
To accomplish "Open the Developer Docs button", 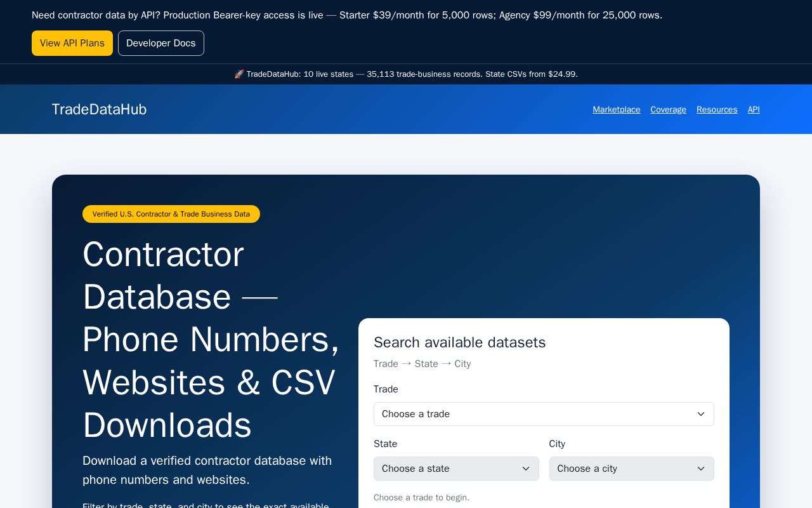I will (x=161, y=43).
